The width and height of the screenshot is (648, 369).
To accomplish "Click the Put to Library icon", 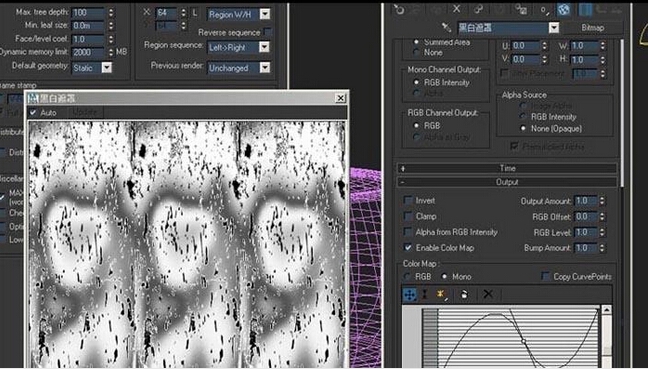I will tap(520, 8).
